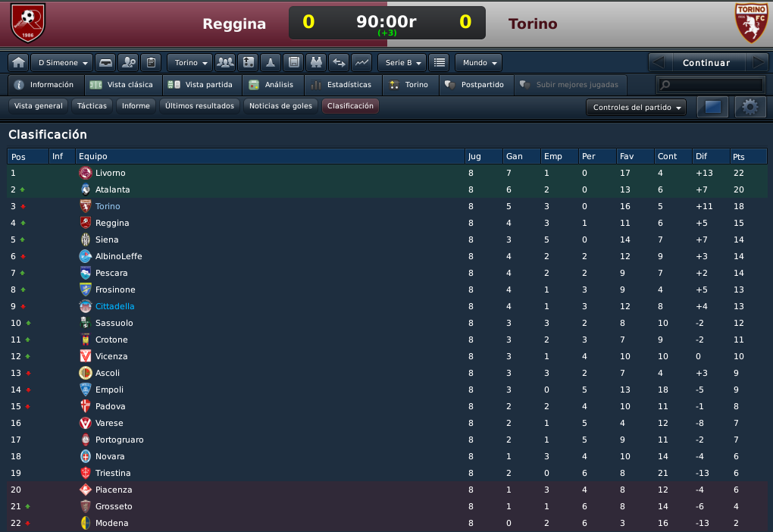Expand the D Simeone manager dropdown
This screenshot has height=532, width=773.
tap(62, 63)
